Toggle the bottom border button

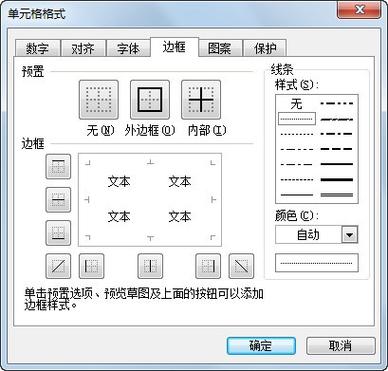pos(58,233)
